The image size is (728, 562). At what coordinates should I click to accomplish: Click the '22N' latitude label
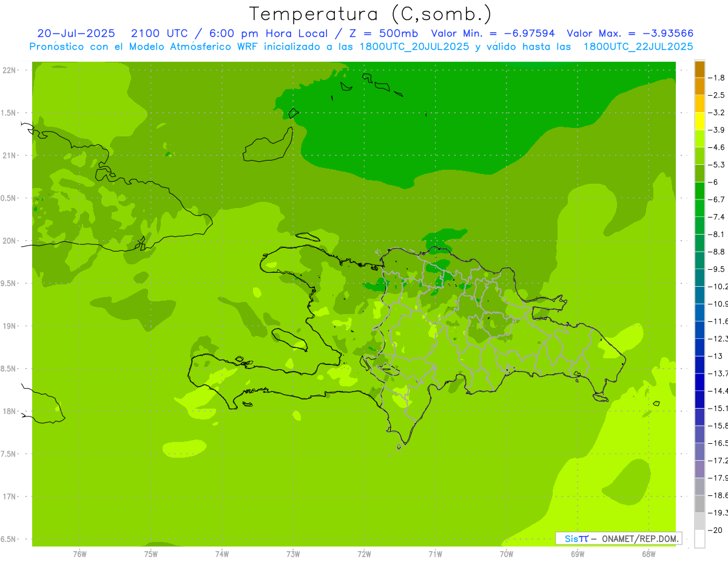click(x=9, y=70)
